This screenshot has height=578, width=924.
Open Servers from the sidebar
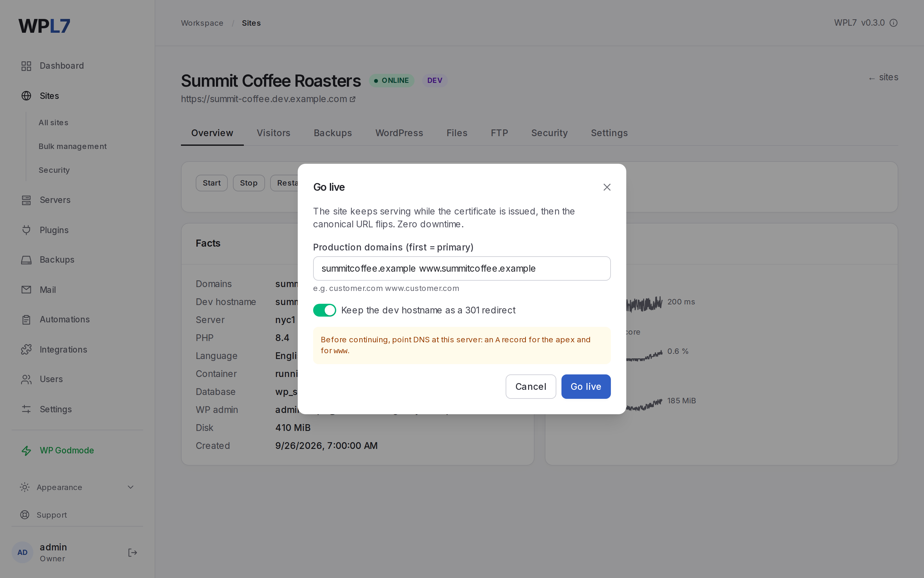(55, 200)
